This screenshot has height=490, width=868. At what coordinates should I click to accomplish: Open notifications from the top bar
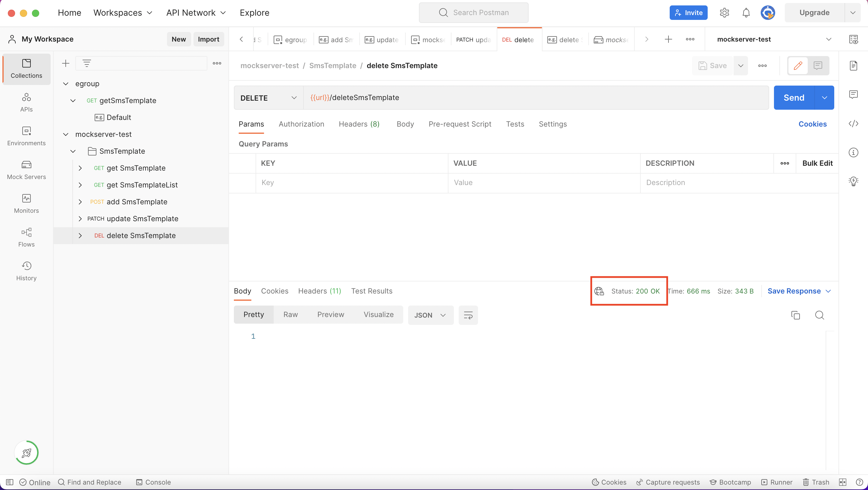(746, 12)
